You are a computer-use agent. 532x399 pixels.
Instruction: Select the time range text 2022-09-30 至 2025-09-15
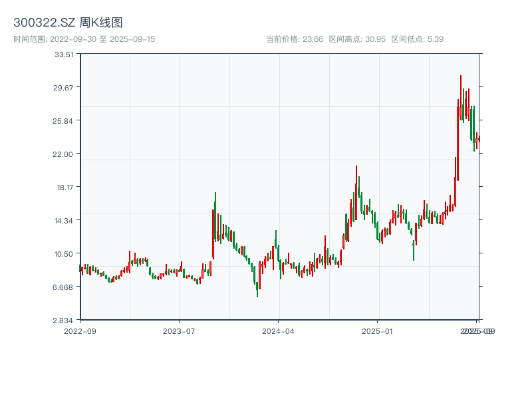click(102, 39)
